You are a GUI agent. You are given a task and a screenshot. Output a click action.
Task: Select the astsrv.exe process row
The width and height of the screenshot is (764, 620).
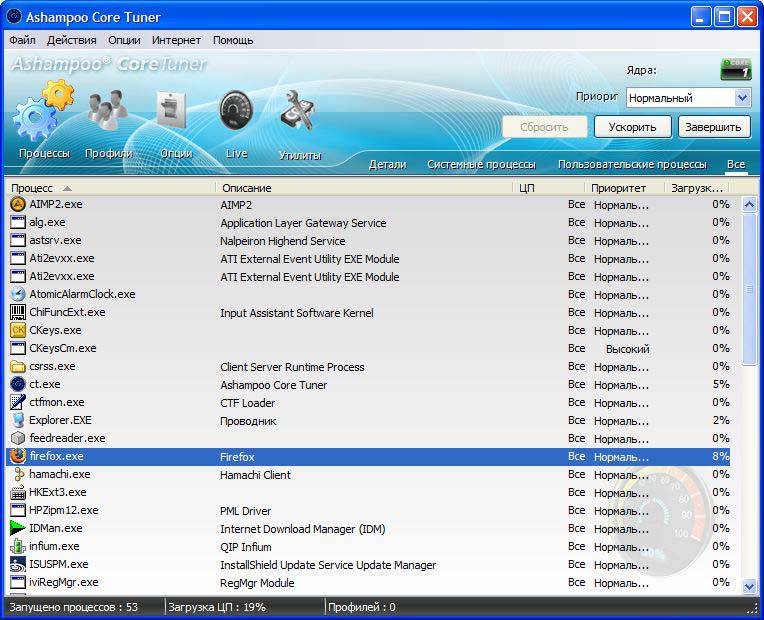(369, 240)
